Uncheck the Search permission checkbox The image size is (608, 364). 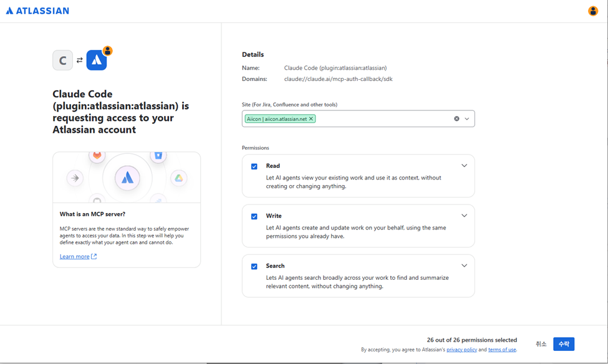(x=254, y=266)
